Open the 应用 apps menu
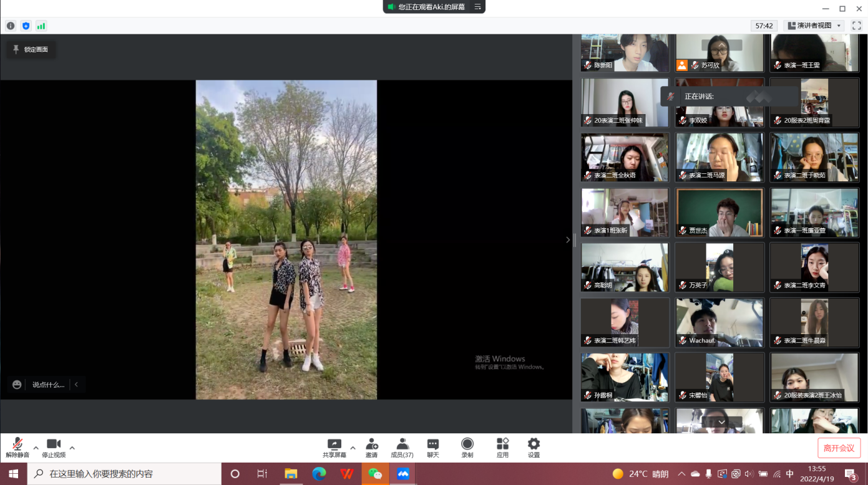The image size is (868, 485). click(502, 448)
